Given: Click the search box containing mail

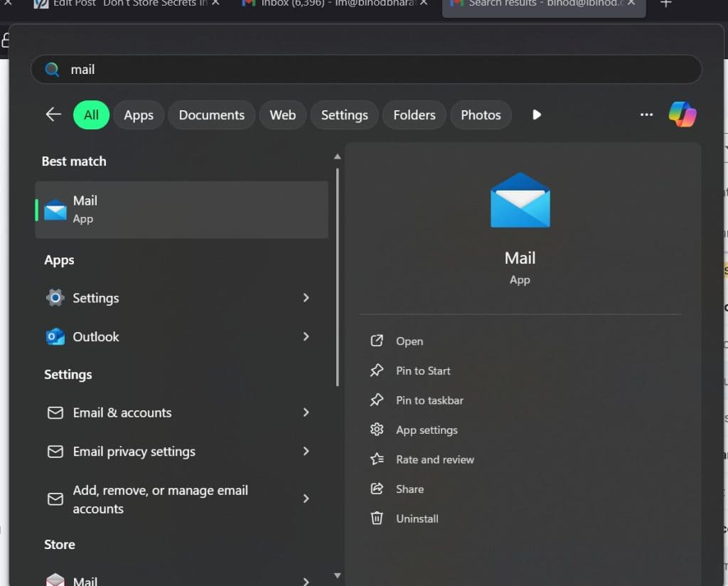Looking at the screenshot, I should click(366, 70).
